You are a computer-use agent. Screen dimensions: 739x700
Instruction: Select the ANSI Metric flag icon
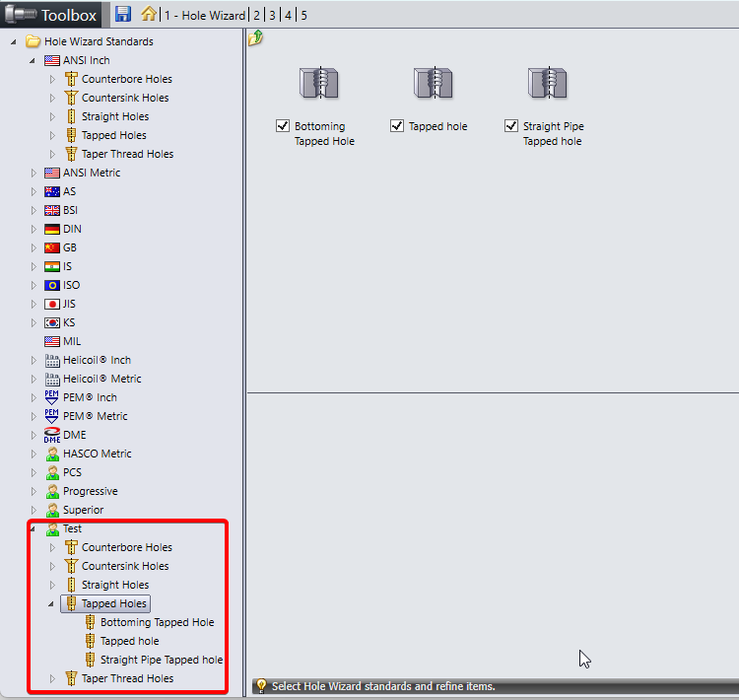click(52, 173)
